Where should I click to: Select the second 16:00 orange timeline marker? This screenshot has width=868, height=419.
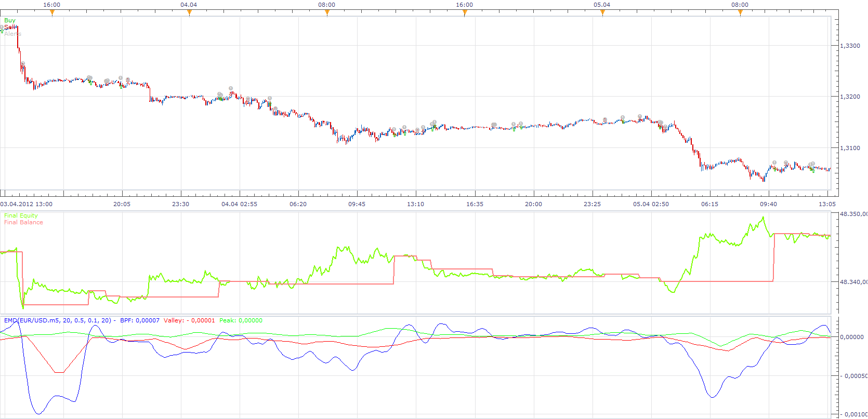pos(465,13)
